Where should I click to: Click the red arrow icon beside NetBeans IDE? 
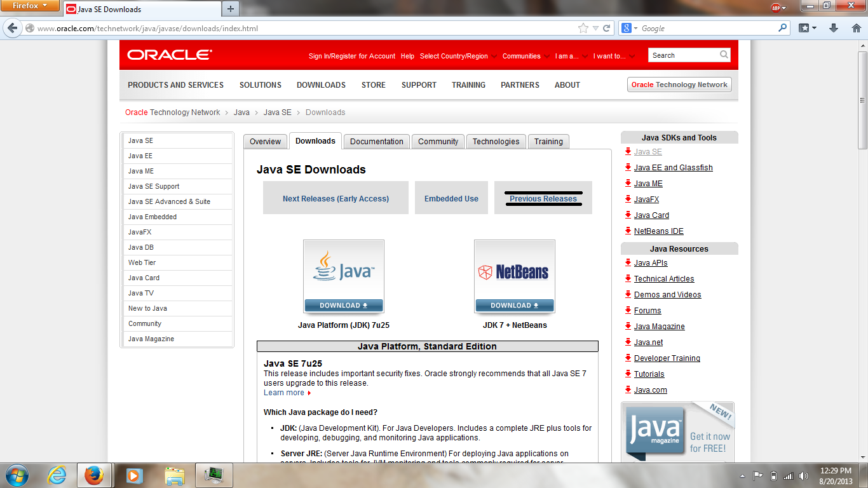click(628, 231)
